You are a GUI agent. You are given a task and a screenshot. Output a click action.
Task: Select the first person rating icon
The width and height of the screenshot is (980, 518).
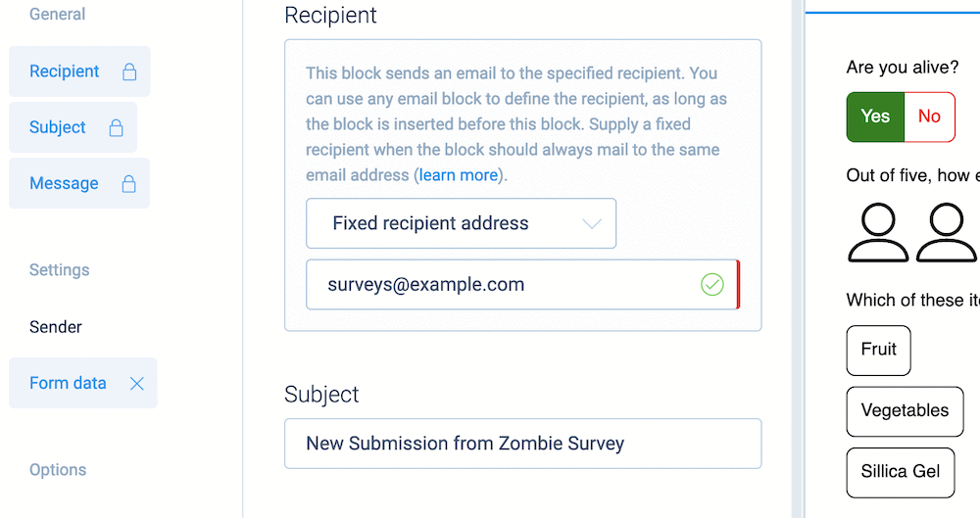tap(878, 232)
